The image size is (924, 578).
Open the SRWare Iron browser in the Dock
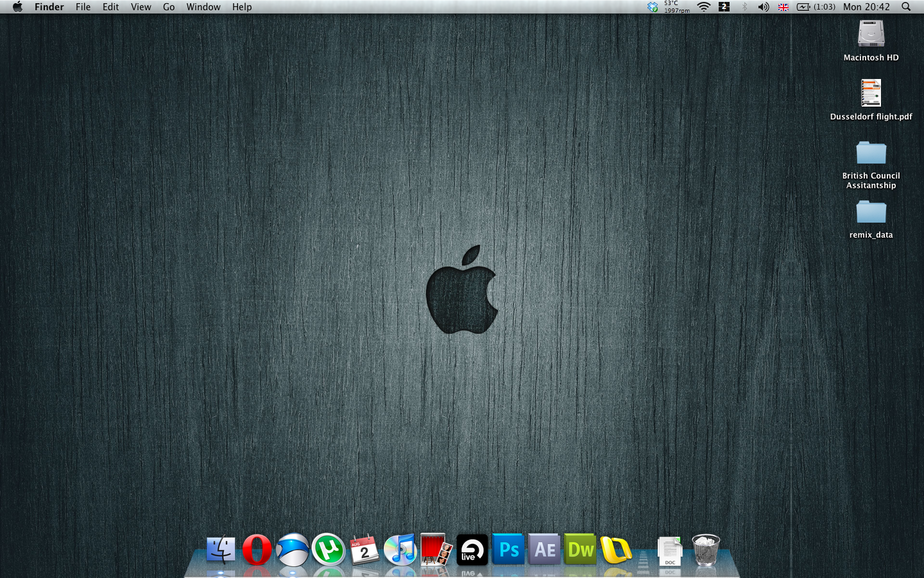[x=293, y=550]
